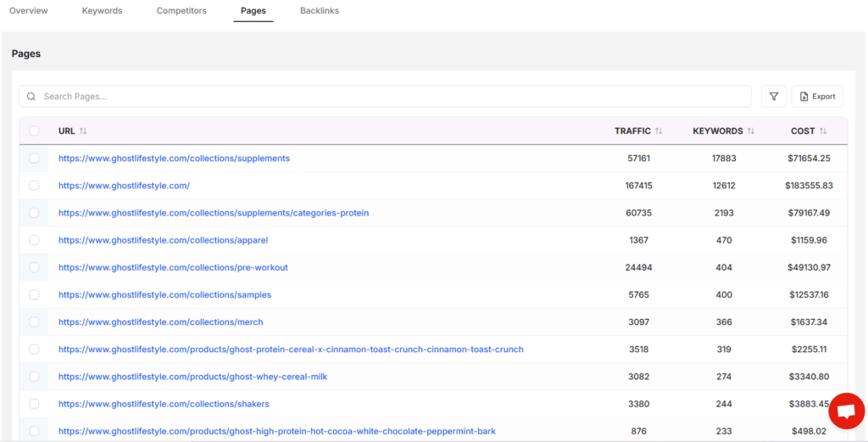
Task: Click the Pages section heading
Action: (x=26, y=53)
